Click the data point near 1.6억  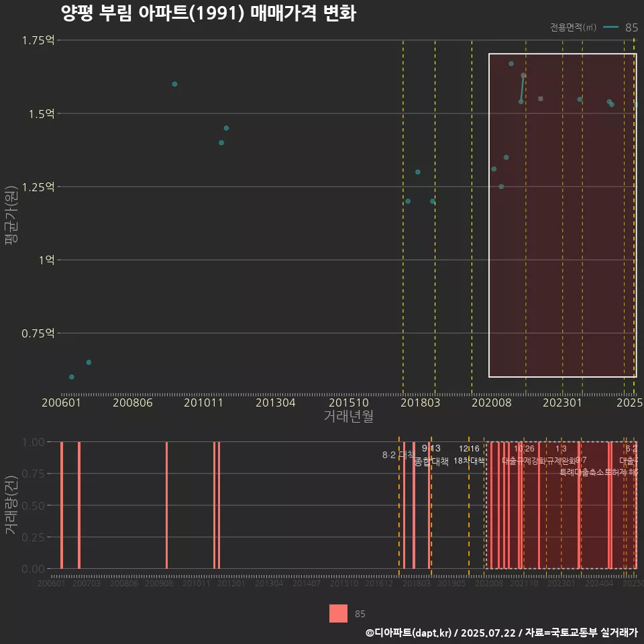[174, 85]
